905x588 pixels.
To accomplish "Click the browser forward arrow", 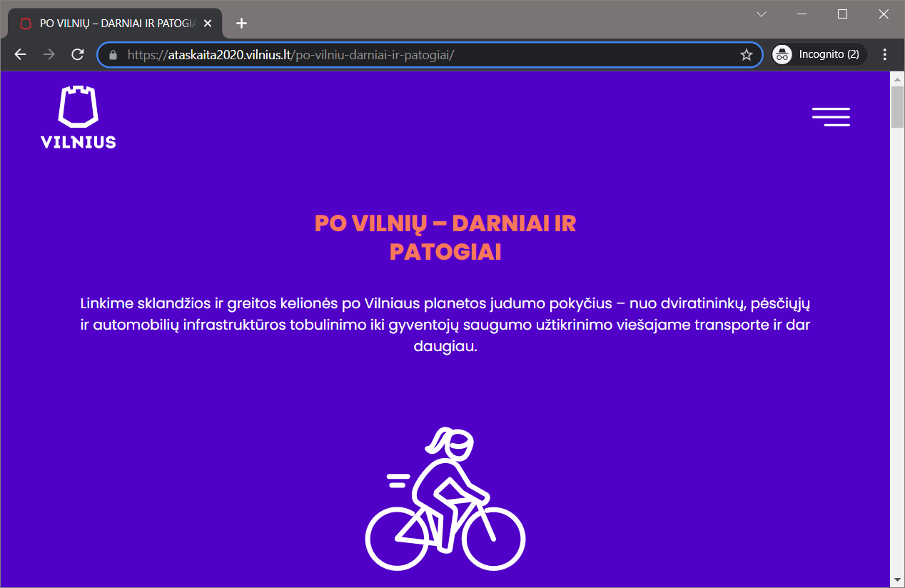I will 49,55.
